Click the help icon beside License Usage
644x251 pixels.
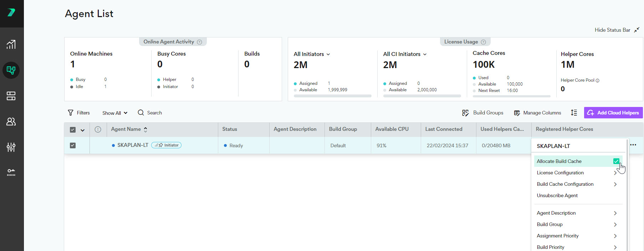click(x=483, y=42)
